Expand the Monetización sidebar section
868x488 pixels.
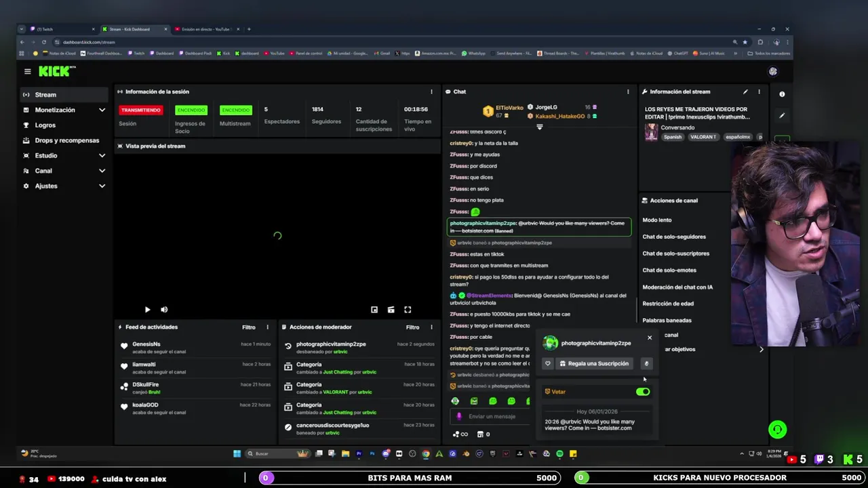[x=102, y=110]
